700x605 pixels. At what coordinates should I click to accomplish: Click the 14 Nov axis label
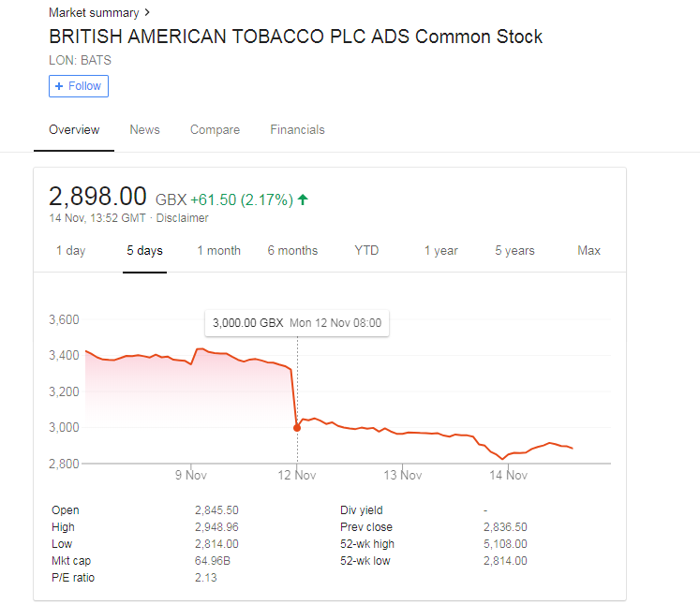click(509, 475)
